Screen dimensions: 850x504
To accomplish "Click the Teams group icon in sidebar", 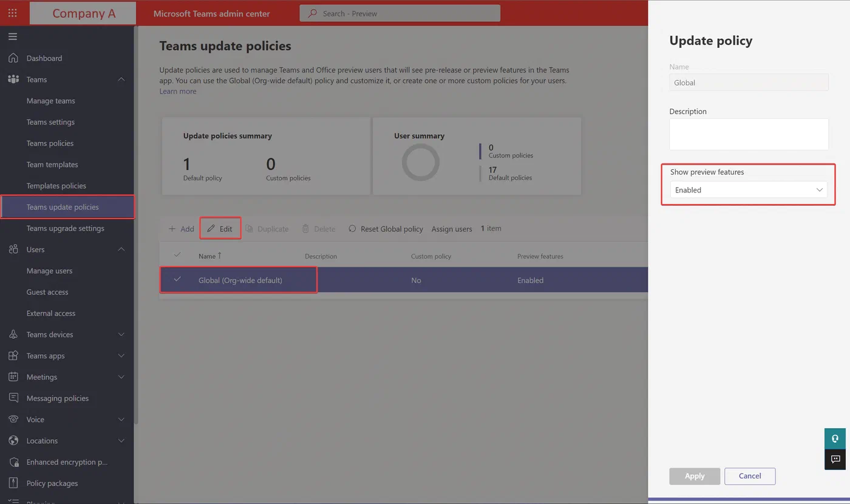I will click(13, 80).
